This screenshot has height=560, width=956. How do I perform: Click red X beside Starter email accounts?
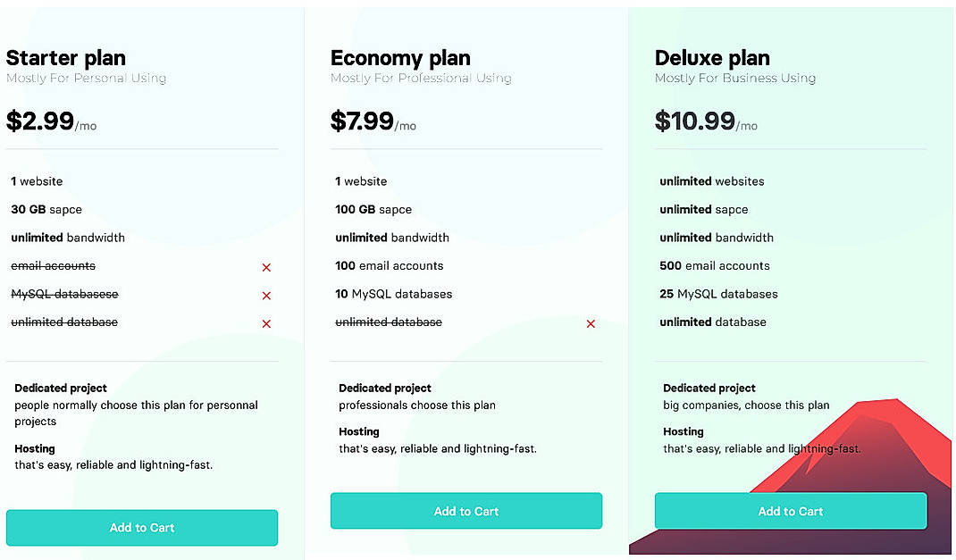pos(266,267)
